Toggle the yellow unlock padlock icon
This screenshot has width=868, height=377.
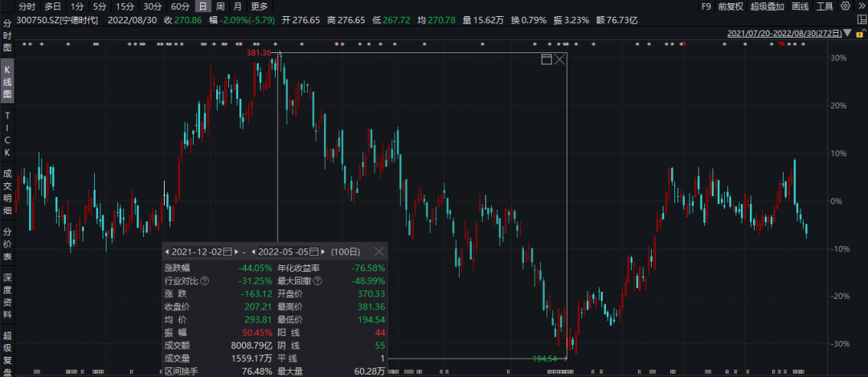tap(860, 33)
